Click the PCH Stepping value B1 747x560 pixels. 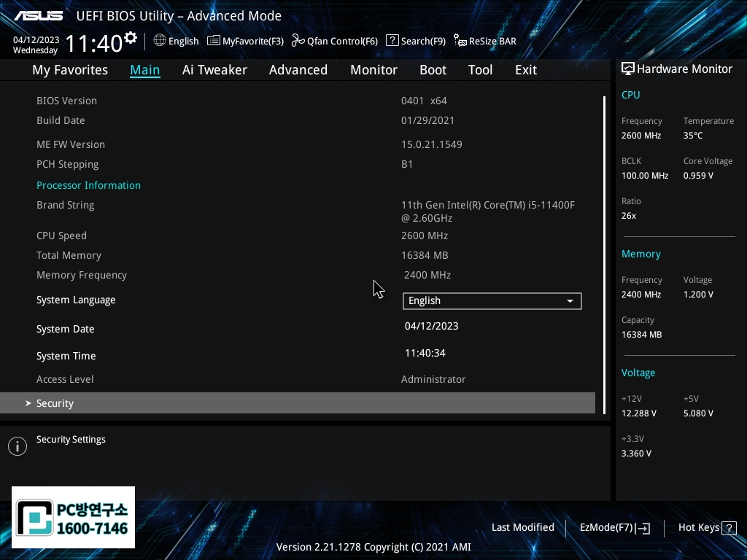407,164
